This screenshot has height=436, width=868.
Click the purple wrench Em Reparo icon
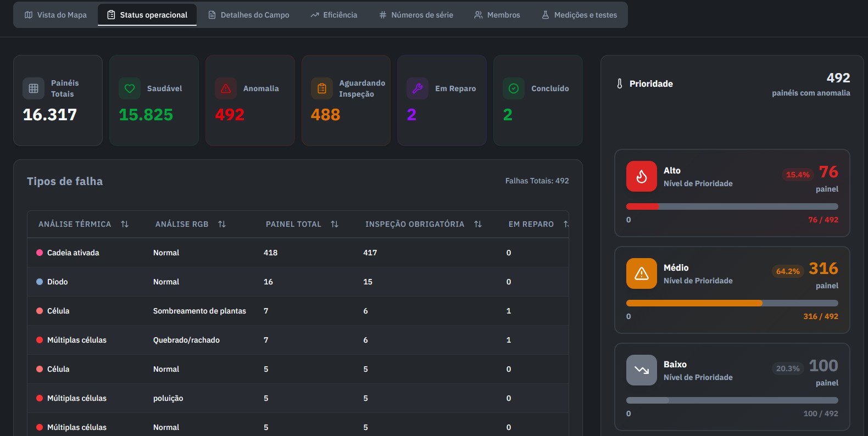tap(418, 88)
